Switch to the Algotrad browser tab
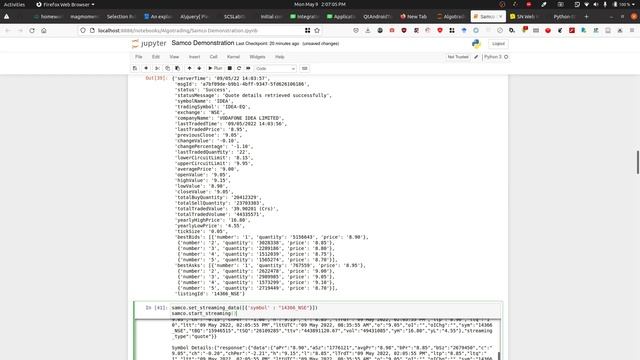 (x=451, y=17)
